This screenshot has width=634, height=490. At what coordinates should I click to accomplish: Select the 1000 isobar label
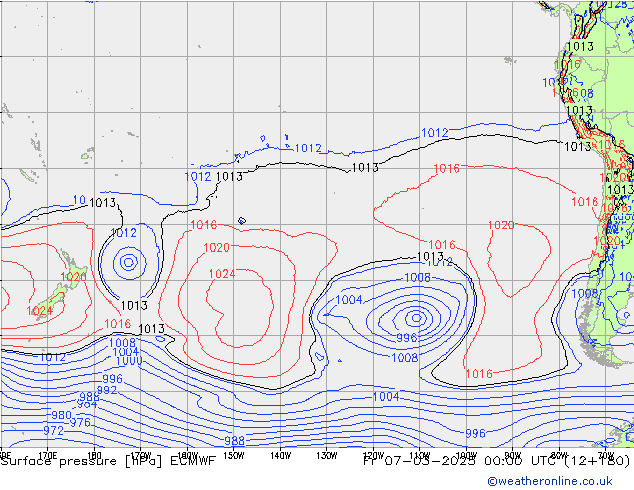(x=129, y=361)
